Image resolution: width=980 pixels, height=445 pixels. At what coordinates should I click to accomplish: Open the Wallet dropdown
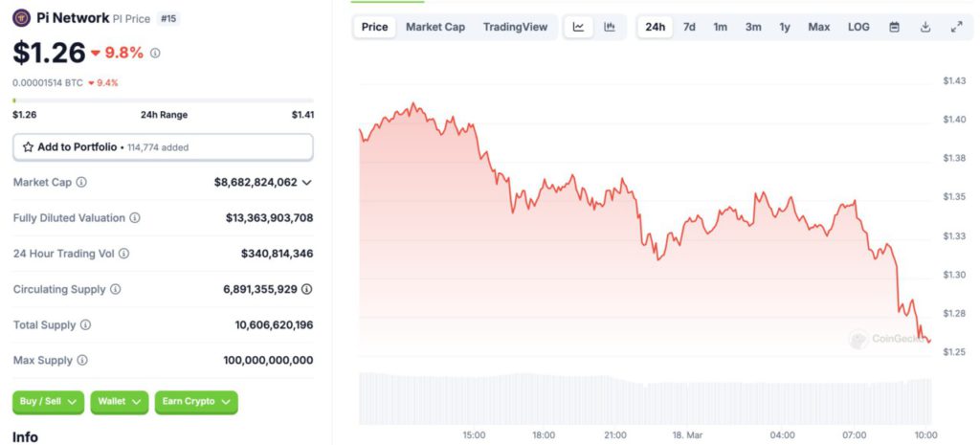pyautogui.click(x=120, y=402)
